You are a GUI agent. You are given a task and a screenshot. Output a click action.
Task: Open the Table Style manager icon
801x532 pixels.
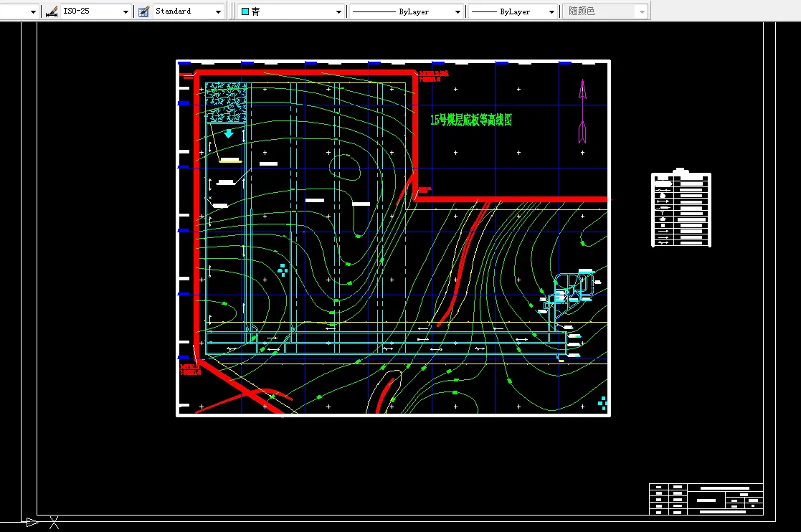[x=144, y=11]
